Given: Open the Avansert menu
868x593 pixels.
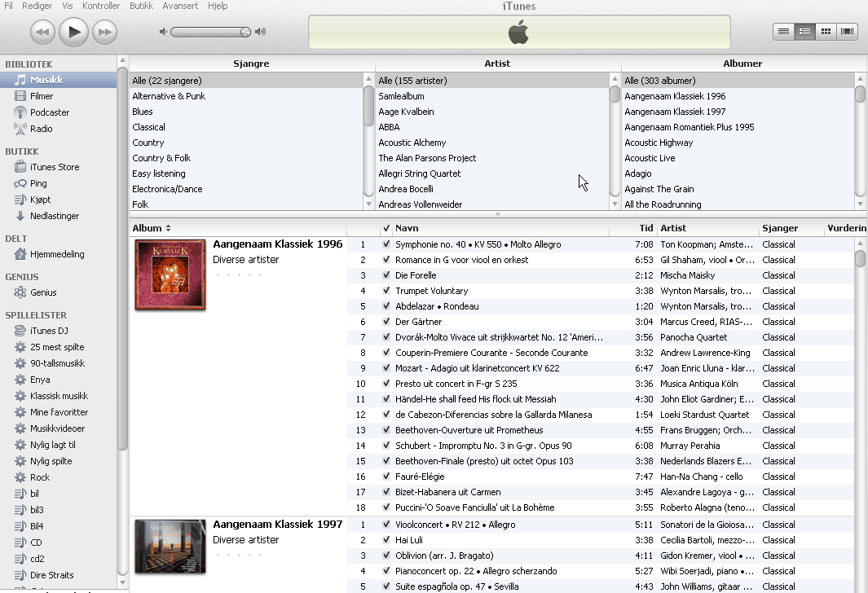Looking at the screenshot, I should click(x=180, y=6).
